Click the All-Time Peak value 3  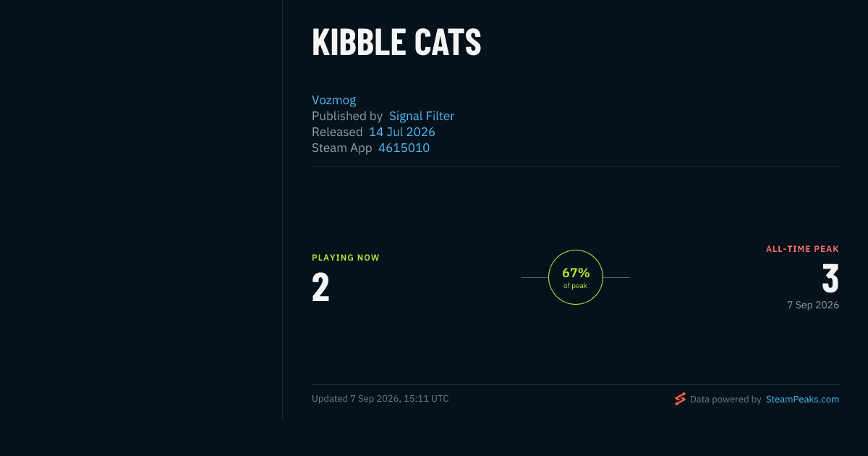pos(830,279)
